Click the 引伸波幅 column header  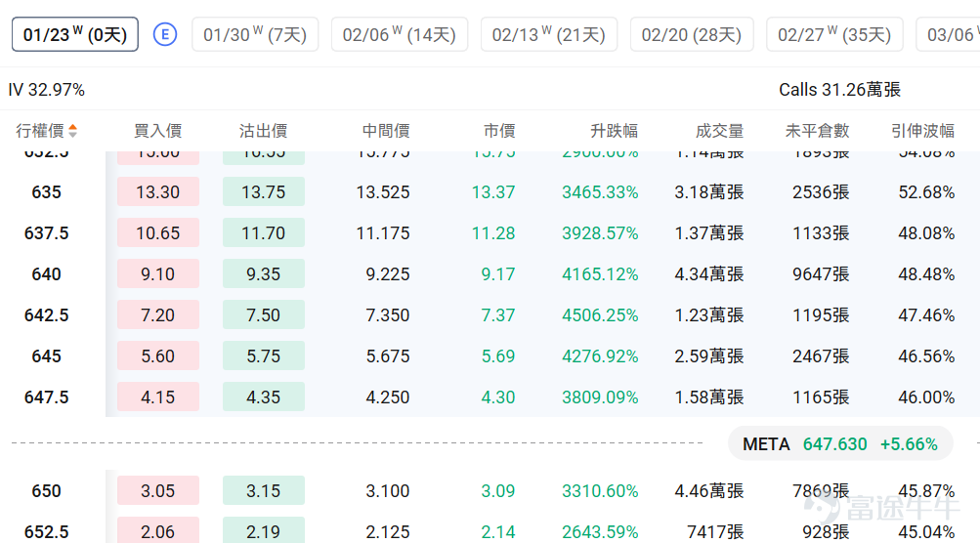(922, 131)
